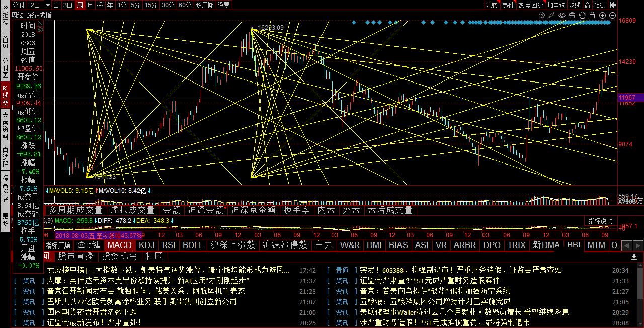Select the 盘后成交量 tab
Image resolution: width=644 pixels, height=328 pixels.
(x=390, y=210)
